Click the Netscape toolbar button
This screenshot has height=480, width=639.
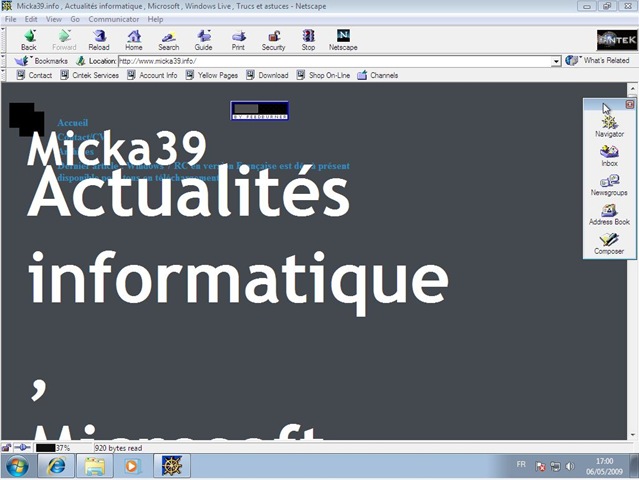343,40
